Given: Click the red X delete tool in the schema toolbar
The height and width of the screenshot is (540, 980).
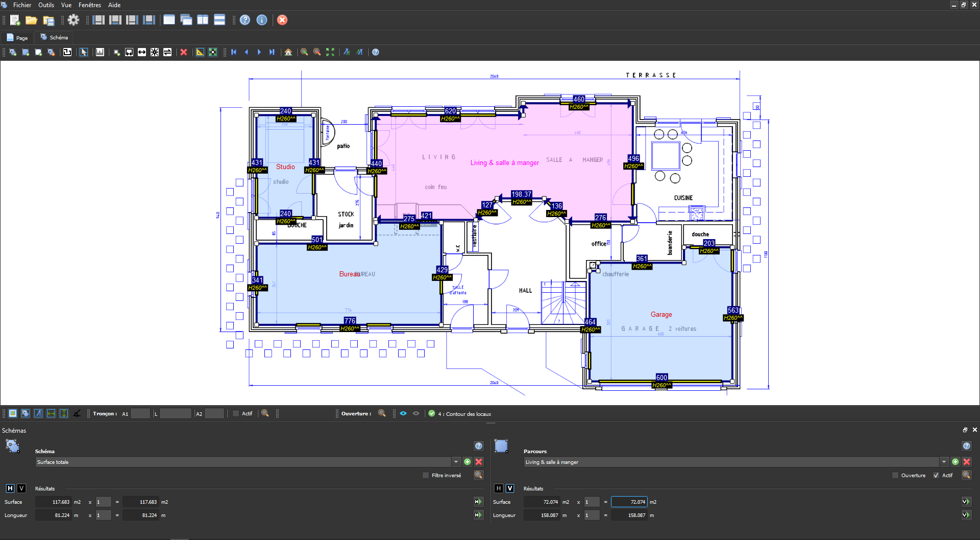Looking at the screenshot, I should 184,52.
